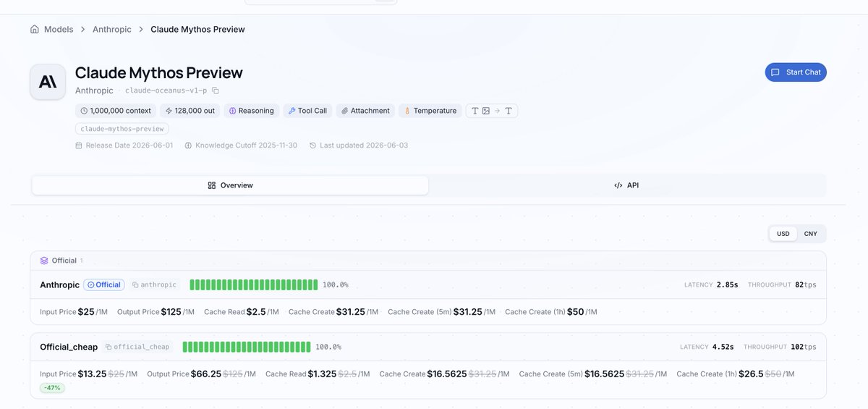This screenshot has height=409, width=868.
Task: Click the Anthropic logo avatar
Action: point(48,82)
